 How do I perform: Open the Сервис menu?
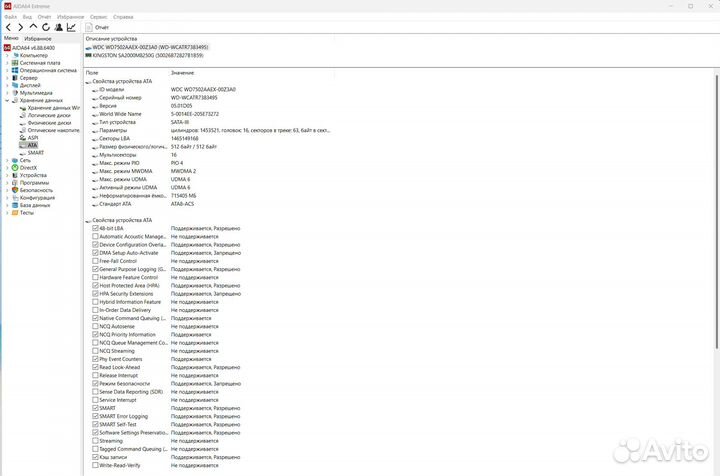99,17
